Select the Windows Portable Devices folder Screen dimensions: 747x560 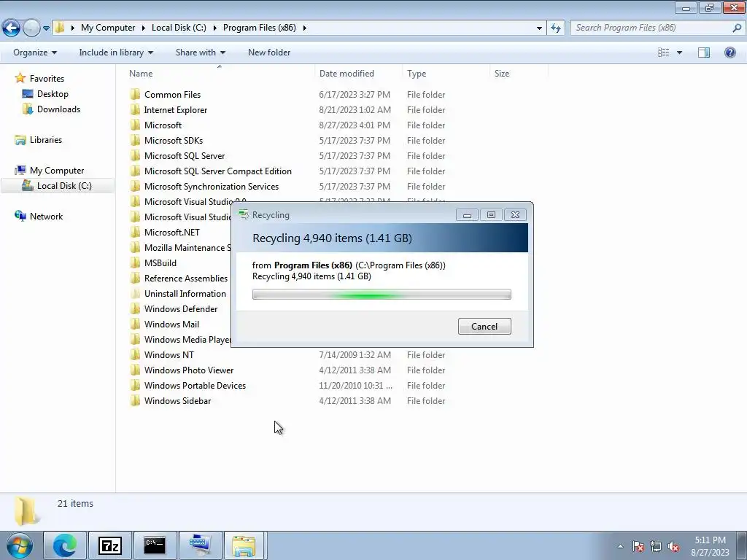(195, 385)
